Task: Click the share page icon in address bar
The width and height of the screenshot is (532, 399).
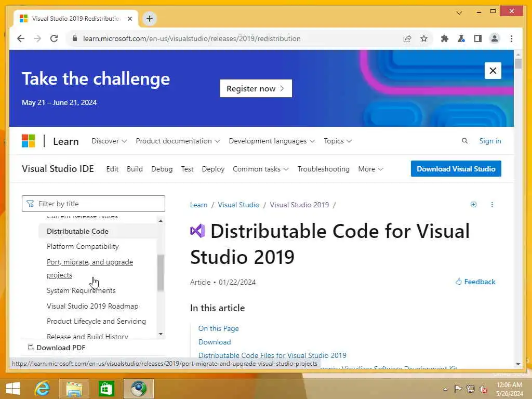Action: pos(407,38)
